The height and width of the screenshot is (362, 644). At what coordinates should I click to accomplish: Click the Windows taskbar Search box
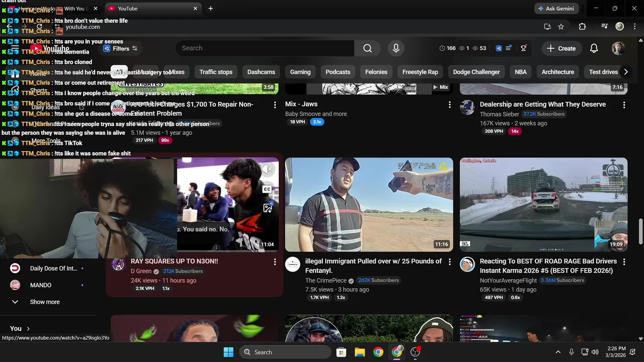pyautogui.click(x=285, y=352)
